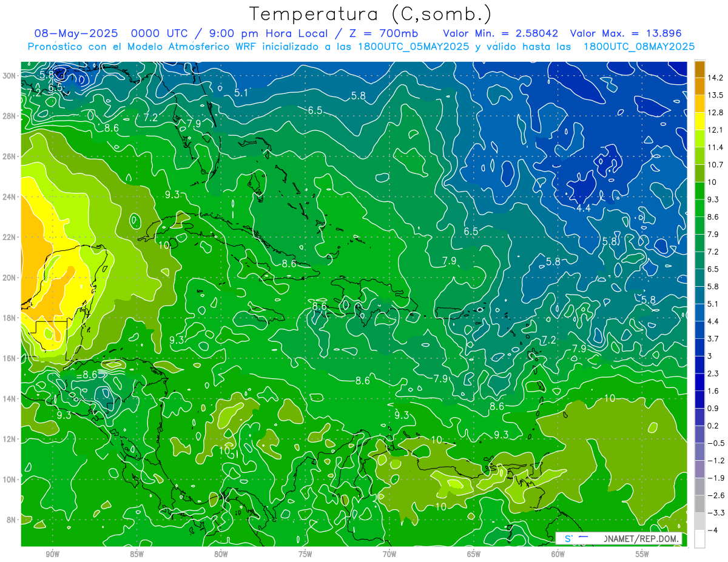Click the 60W longitude axis label

(558, 554)
